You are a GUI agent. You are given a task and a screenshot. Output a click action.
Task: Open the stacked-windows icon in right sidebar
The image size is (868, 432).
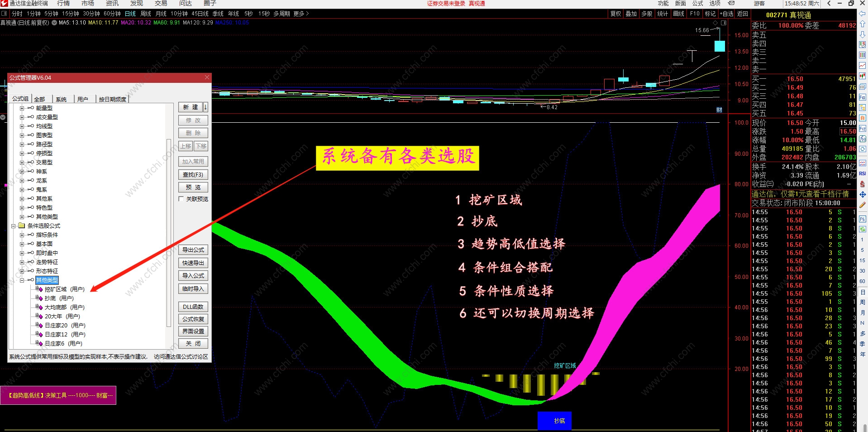pos(863,86)
